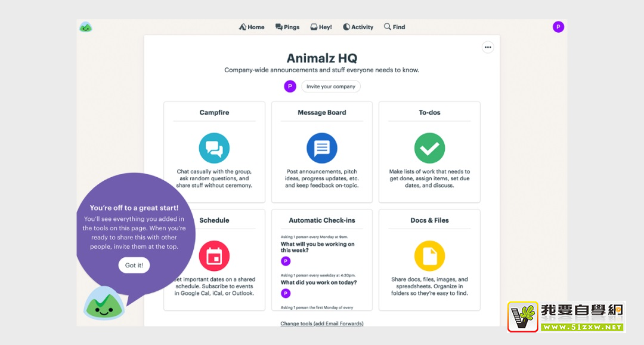The height and width of the screenshot is (345, 644).
Task: Open the Hey! notifications menu
Action: pos(321,27)
